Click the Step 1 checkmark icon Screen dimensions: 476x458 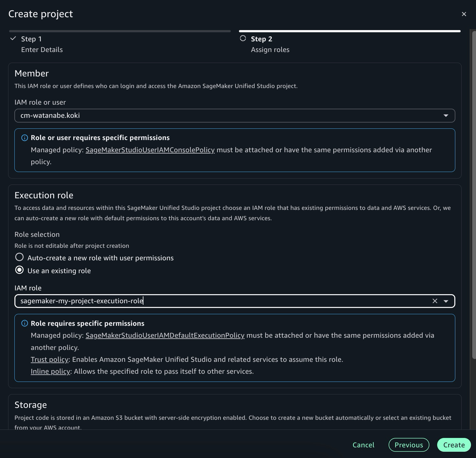click(x=13, y=39)
